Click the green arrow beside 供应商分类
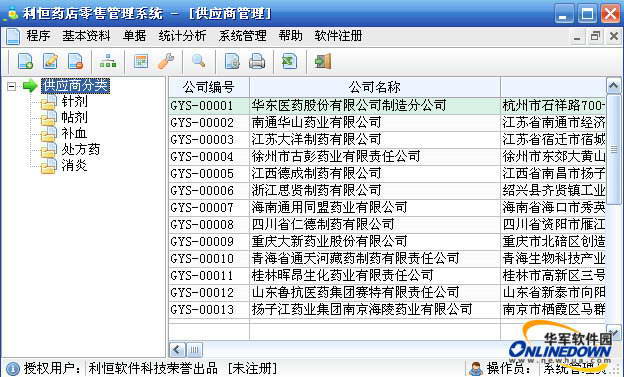The image size is (624, 377). click(x=30, y=86)
